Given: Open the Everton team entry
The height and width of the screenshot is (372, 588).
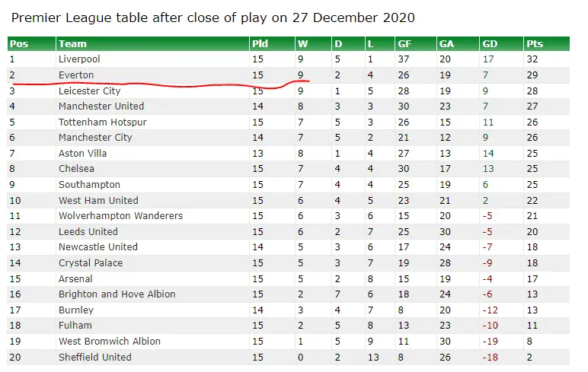Looking at the screenshot, I should point(76,75).
